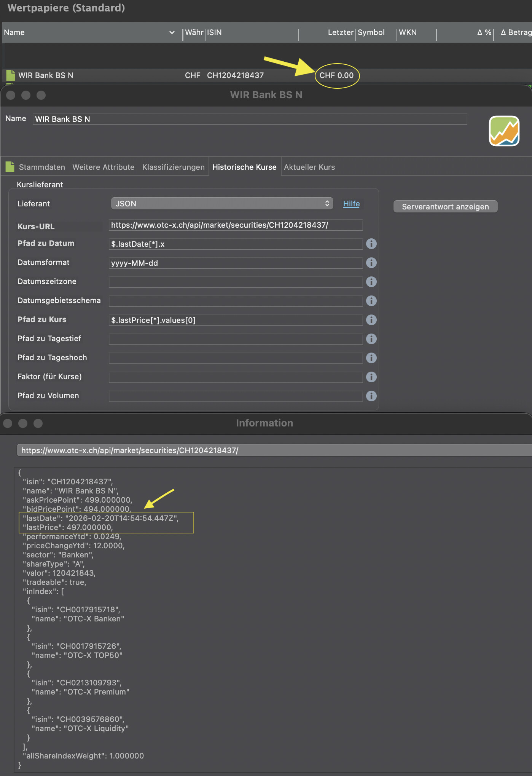This screenshot has height=776, width=532.
Task: Click info icon for Pfad zu Volumen
Action: coord(371,396)
